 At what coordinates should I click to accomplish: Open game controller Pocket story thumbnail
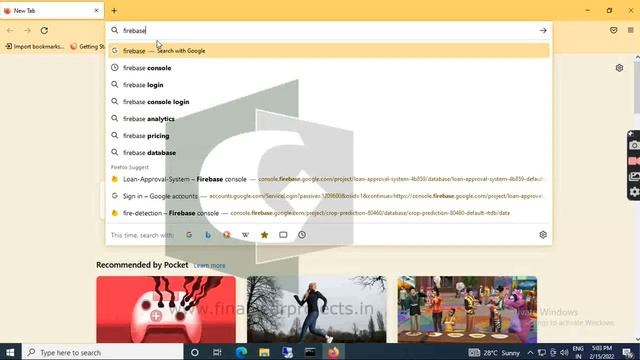(x=166, y=309)
